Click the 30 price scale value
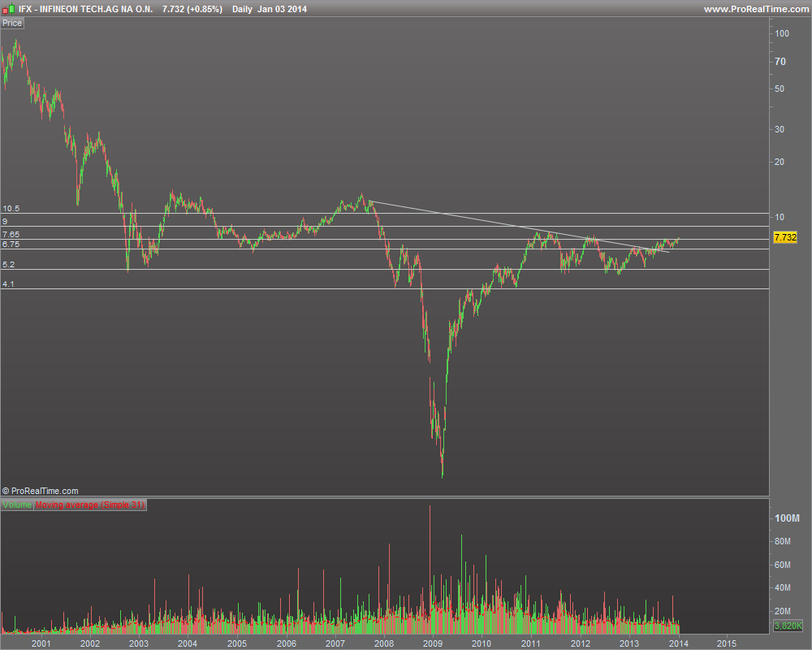This screenshot has height=650, width=812. tap(780, 129)
